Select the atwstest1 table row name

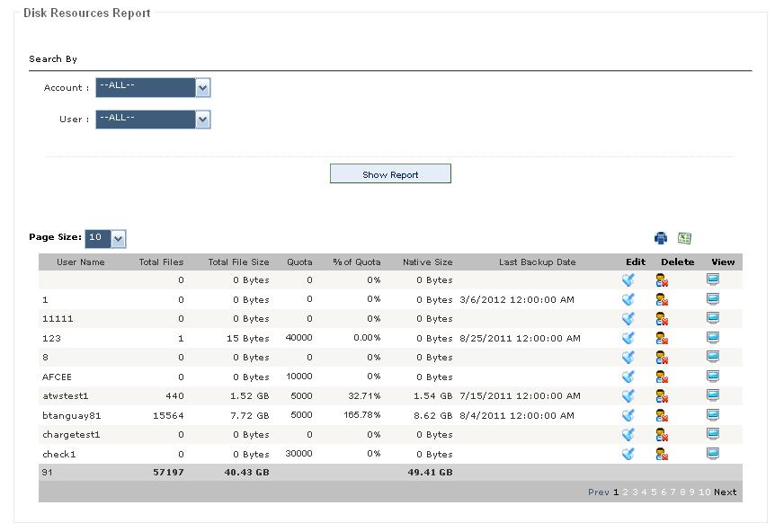(x=66, y=396)
